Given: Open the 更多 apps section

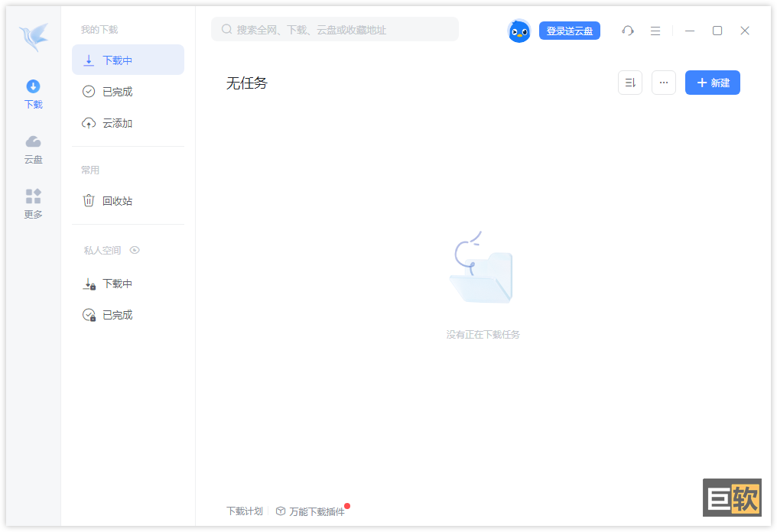Looking at the screenshot, I should point(33,204).
